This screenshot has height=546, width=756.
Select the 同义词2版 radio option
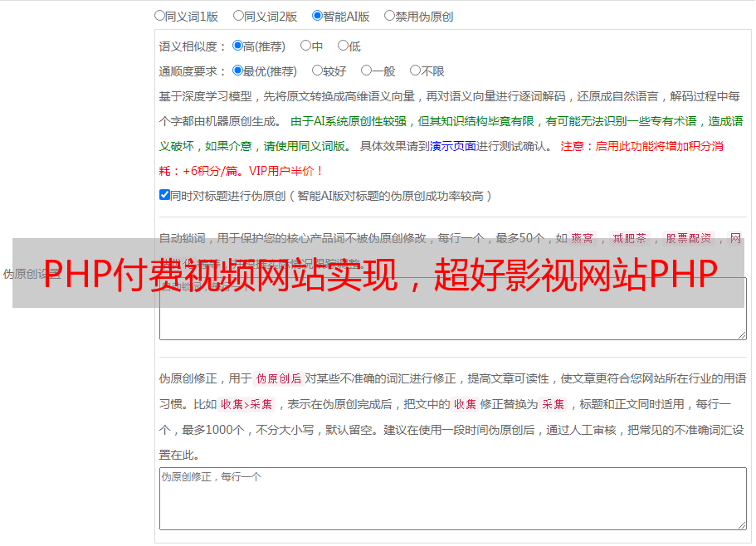(x=238, y=16)
